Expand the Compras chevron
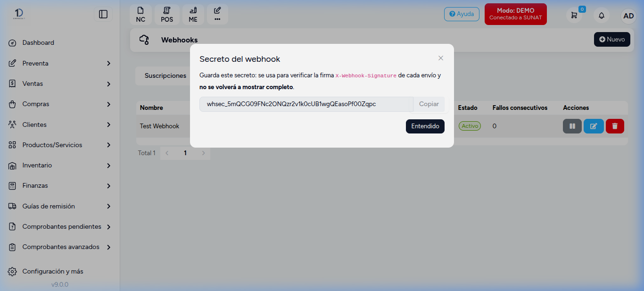The height and width of the screenshot is (291, 644). click(x=108, y=104)
